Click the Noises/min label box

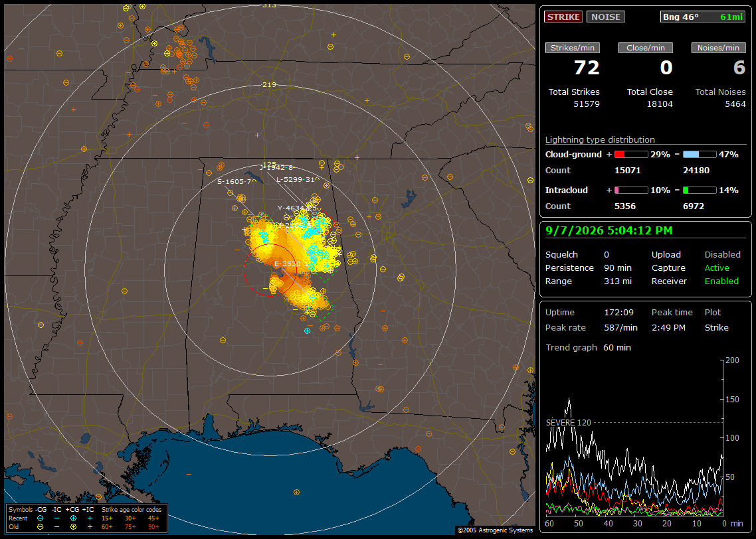point(718,48)
